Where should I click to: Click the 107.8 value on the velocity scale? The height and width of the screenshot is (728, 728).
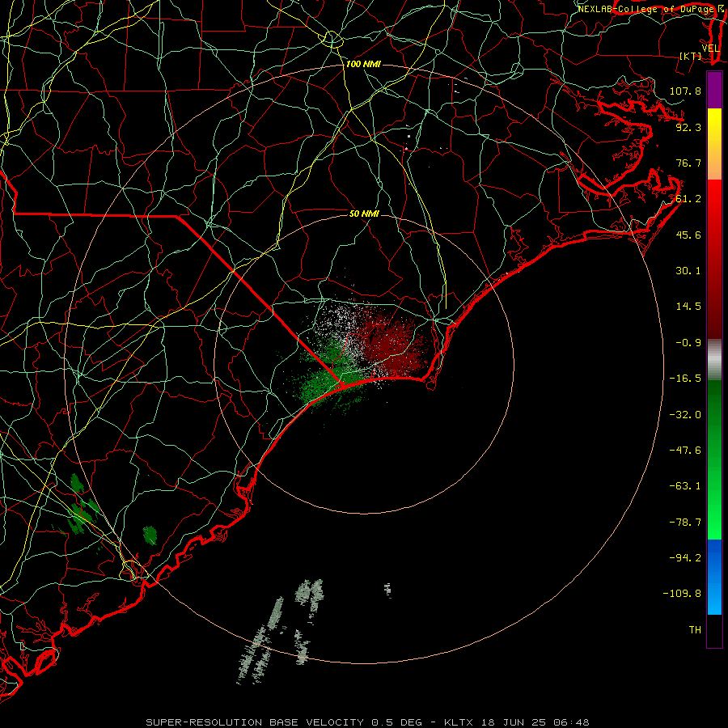tap(685, 91)
